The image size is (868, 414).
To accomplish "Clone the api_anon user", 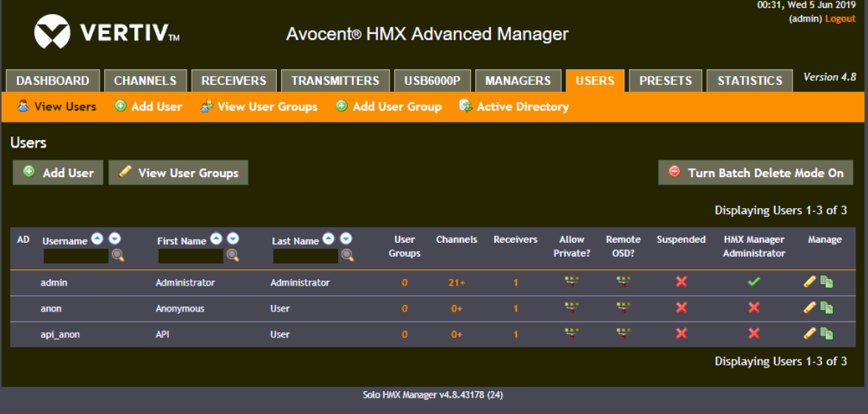I will click(x=827, y=334).
